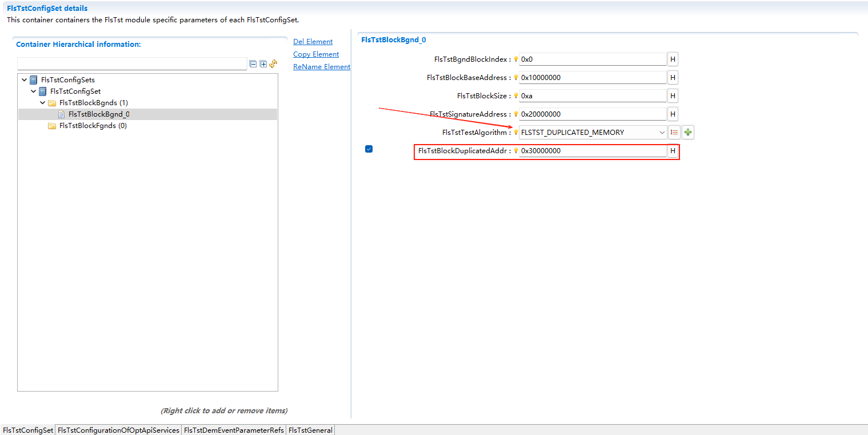The height and width of the screenshot is (435, 868).
Task: Open the FlsTstTestAlgorithm dropdown list
Action: 661,132
